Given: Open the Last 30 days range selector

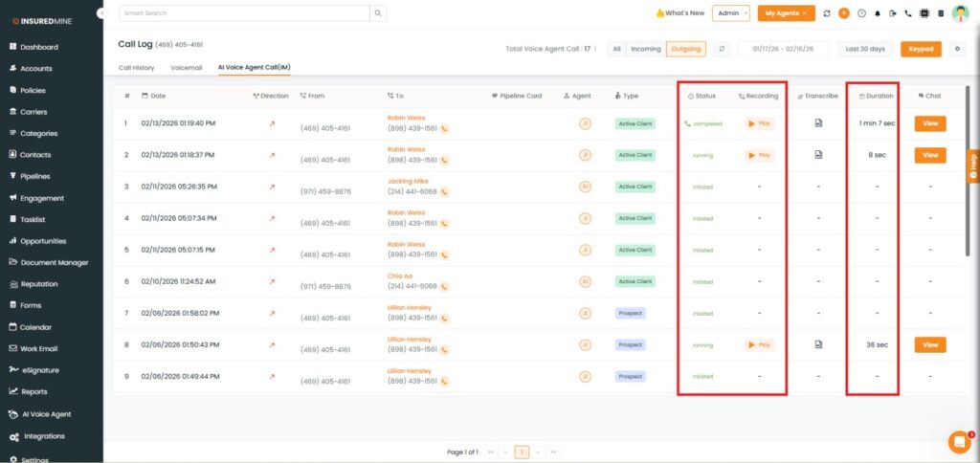Looking at the screenshot, I should (x=865, y=49).
